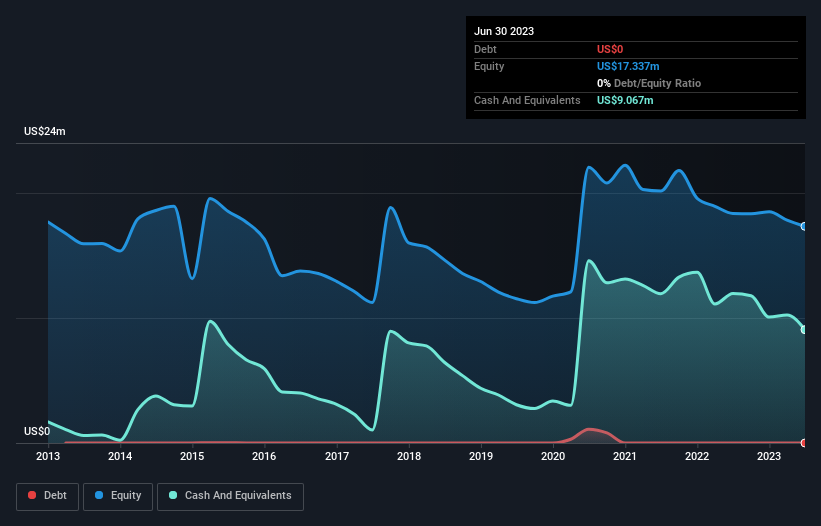Viewport: 821px width, 526px height.
Task: Click the 2021 x-axis label
Action: click(x=625, y=456)
